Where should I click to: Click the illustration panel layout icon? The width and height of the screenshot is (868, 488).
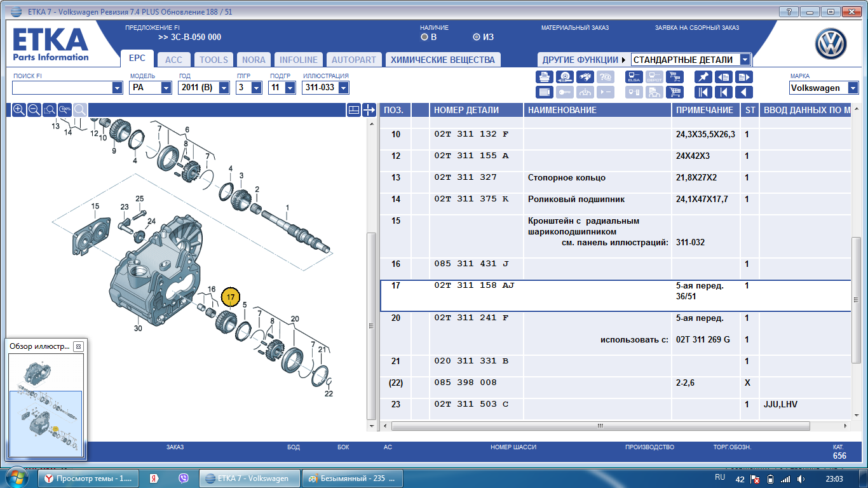[354, 110]
